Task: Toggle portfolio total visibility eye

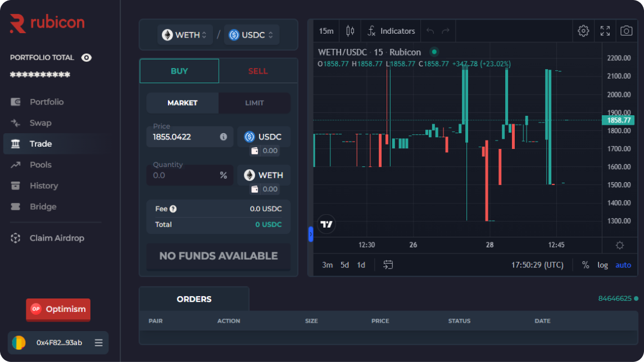Action: tap(86, 57)
